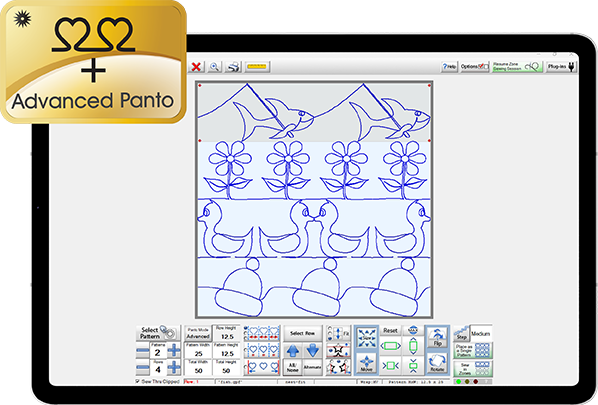The height and width of the screenshot is (405, 598).
Task: Open the Medium step size selector
Action: click(481, 334)
